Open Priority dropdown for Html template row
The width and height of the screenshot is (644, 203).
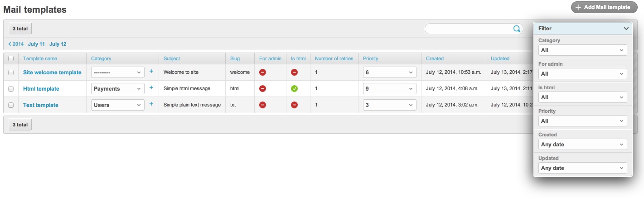point(390,89)
